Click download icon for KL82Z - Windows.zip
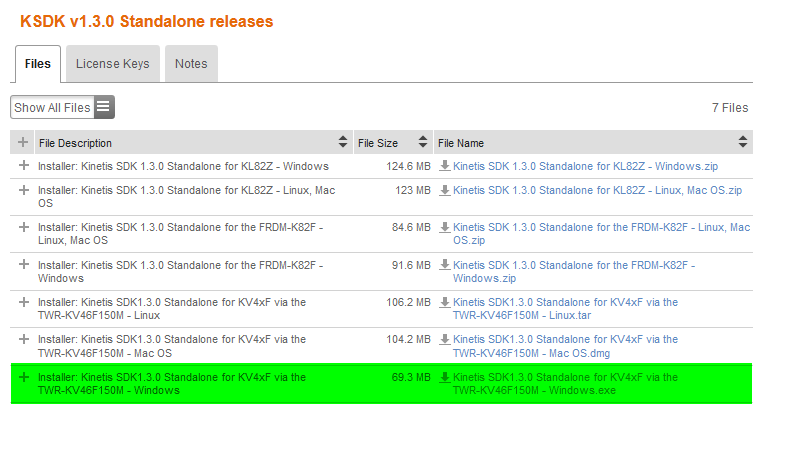Viewport: 806px width, 450px height. [x=445, y=166]
